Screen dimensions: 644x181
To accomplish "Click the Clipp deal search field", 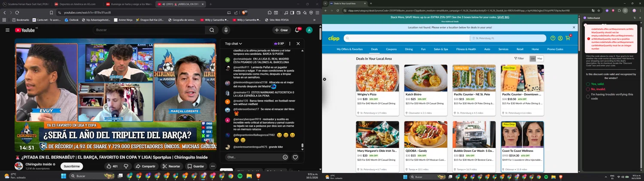I will click(x=406, y=38).
